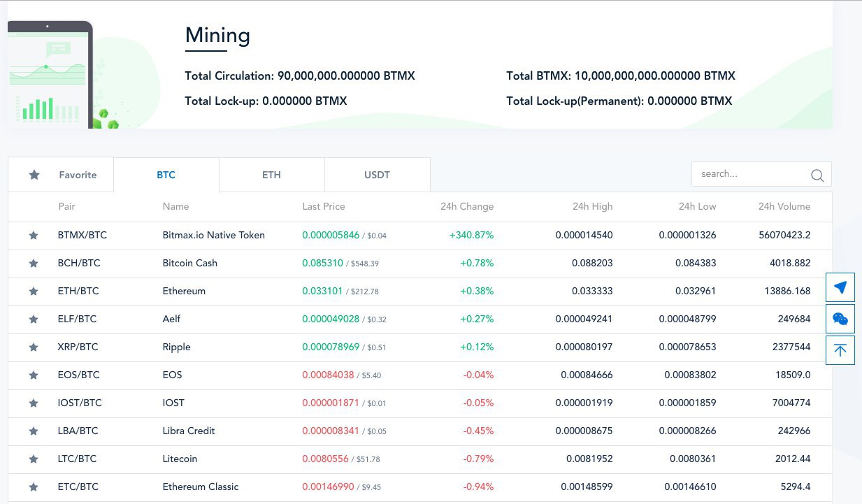The height and width of the screenshot is (504, 862).
Task: Open the IOST/BTC trading pair
Action: click(x=80, y=403)
